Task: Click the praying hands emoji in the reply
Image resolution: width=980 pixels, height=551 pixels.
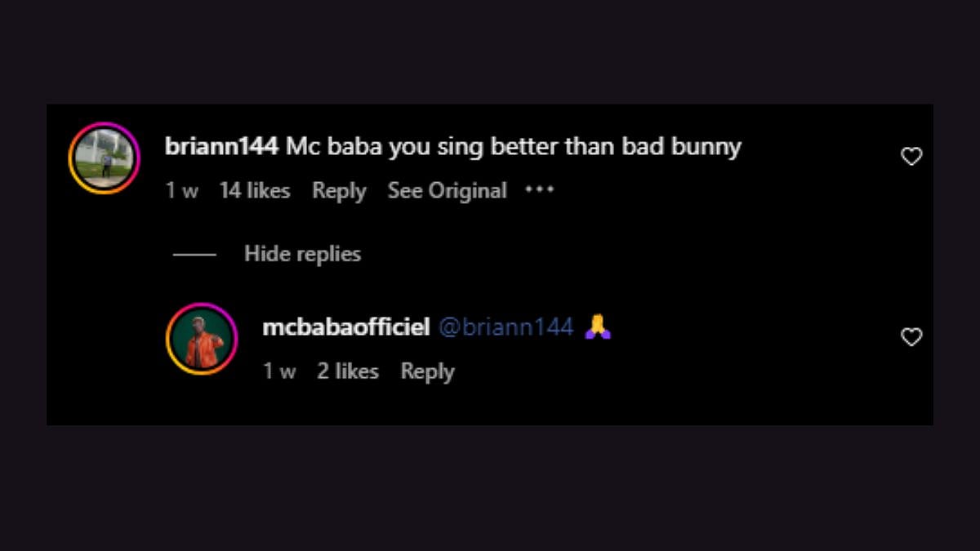Action: 598,328
